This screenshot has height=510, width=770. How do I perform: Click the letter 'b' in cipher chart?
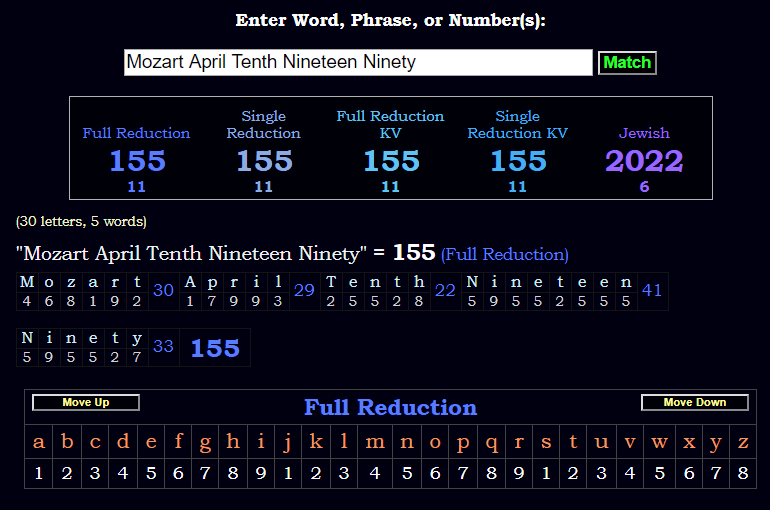[x=67, y=442]
